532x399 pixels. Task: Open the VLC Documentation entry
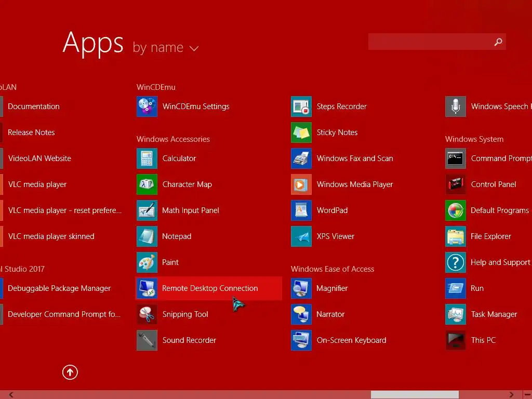tap(34, 107)
